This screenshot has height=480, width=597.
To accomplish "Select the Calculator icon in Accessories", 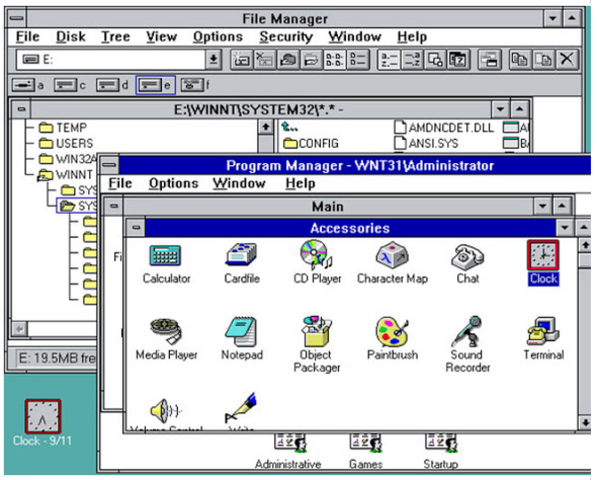I will click(166, 255).
